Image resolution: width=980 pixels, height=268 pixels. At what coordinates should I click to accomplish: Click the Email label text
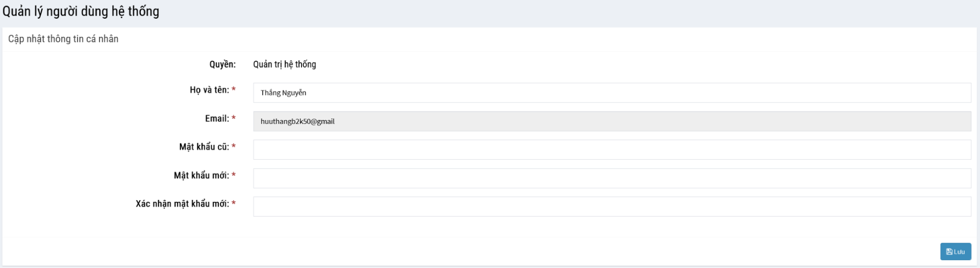(217, 119)
